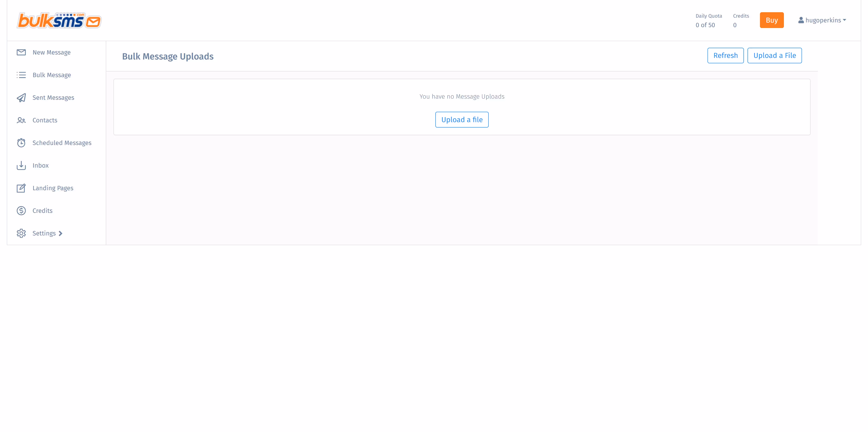The width and height of the screenshot is (868, 432).
Task: Click the Scheduled Messages clock icon
Action: click(x=21, y=143)
